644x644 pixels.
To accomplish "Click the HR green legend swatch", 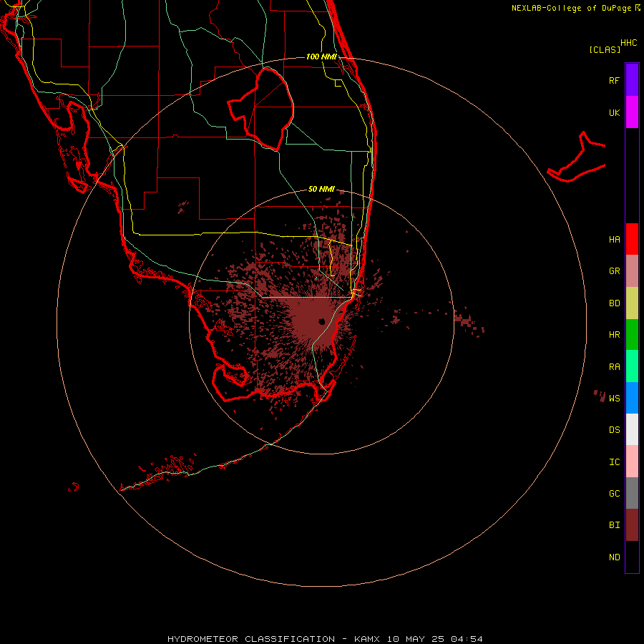I will tap(632, 335).
